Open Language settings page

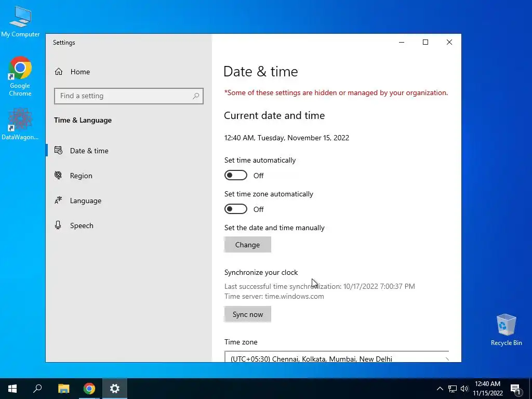[x=129, y=201]
